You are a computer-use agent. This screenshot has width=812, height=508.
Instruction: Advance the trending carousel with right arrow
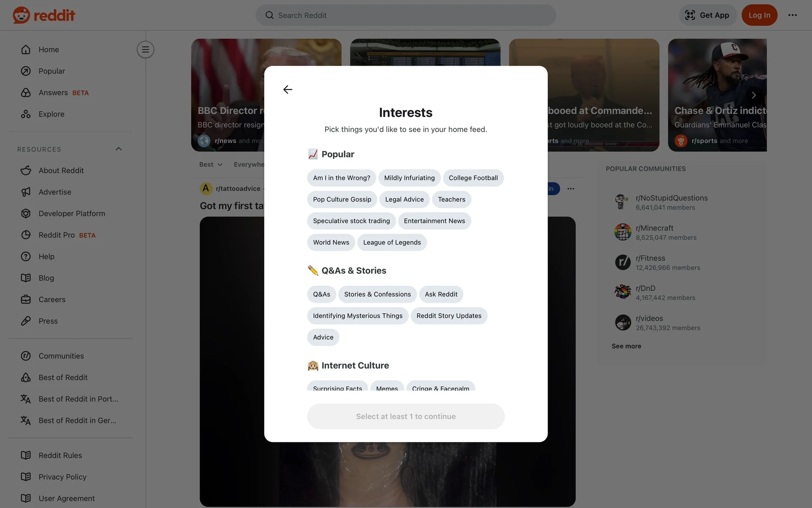point(754,95)
